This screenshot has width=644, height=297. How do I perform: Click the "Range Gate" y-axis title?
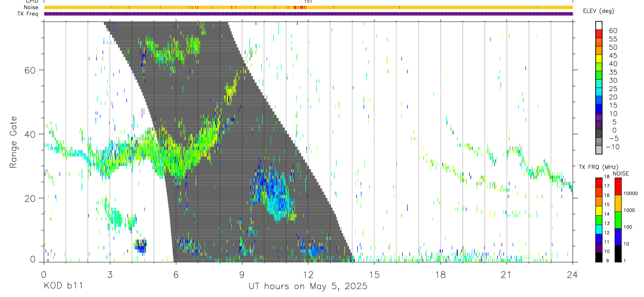pyautogui.click(x=14, y=142)
